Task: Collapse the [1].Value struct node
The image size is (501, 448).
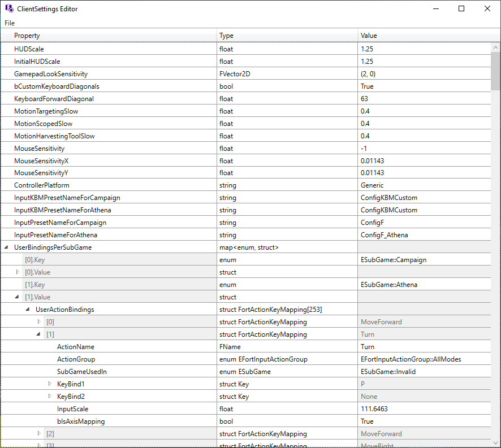Action: tap(16, 297)
